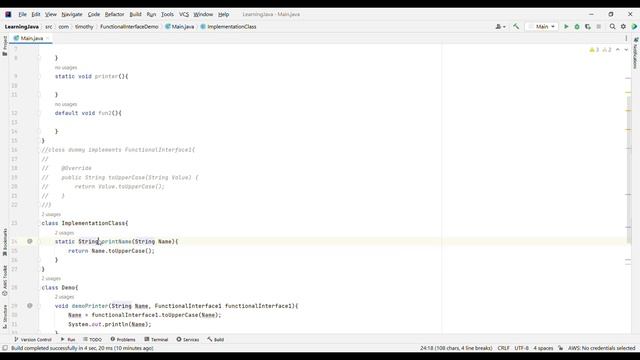
Task: Open the View menu
Action: (x=51, y=14)
